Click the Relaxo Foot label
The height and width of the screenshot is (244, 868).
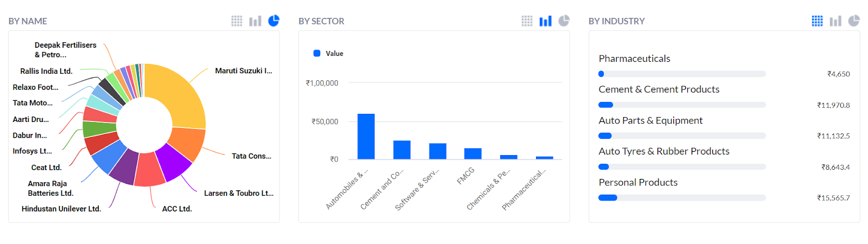pyautogui.click(x=35, y=87)
